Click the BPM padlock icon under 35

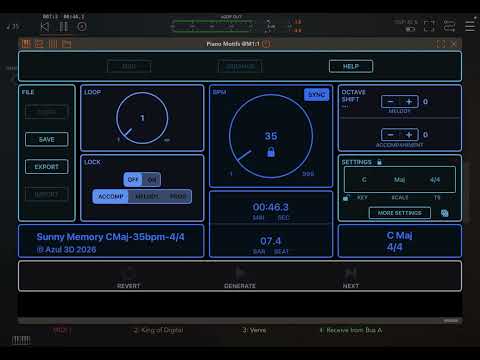pyautogui.click(x=271, y=152)
